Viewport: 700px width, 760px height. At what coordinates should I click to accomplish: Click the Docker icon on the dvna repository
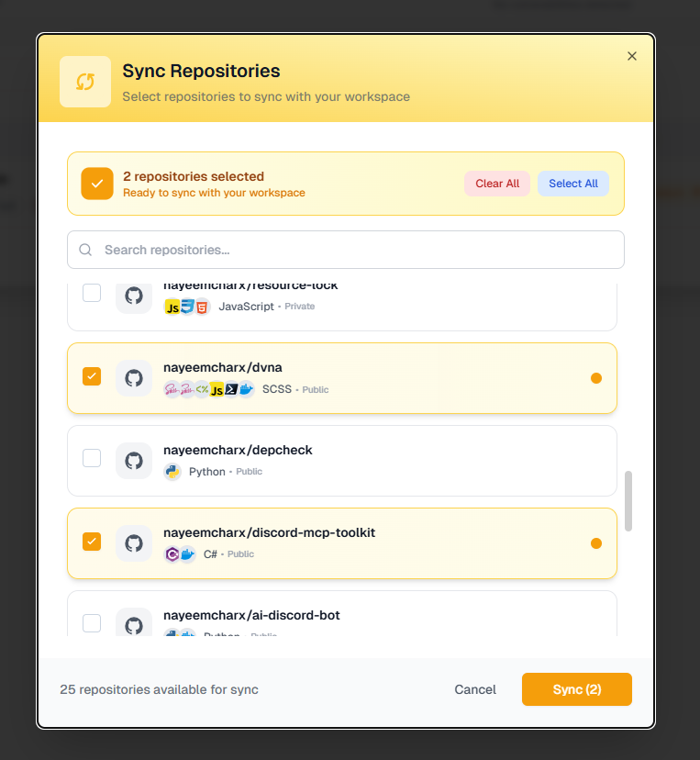[245, 388]
